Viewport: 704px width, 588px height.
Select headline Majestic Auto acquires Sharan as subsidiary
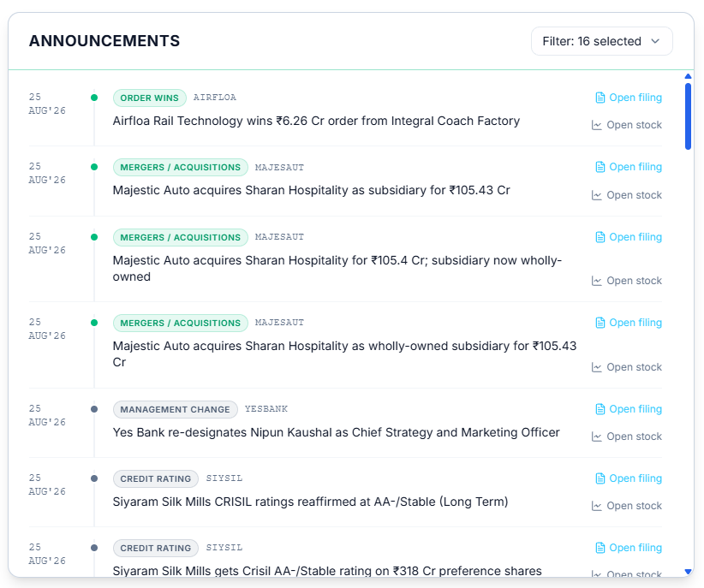point(311,190)
